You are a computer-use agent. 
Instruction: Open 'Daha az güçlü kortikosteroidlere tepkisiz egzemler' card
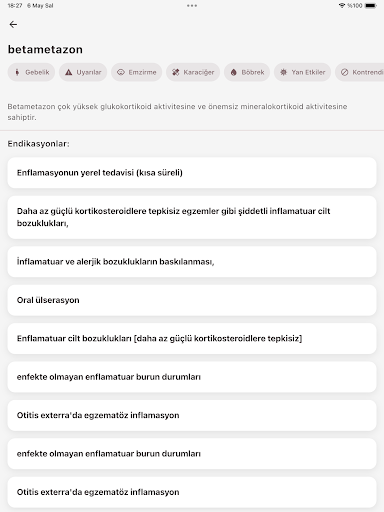point(192,217)
